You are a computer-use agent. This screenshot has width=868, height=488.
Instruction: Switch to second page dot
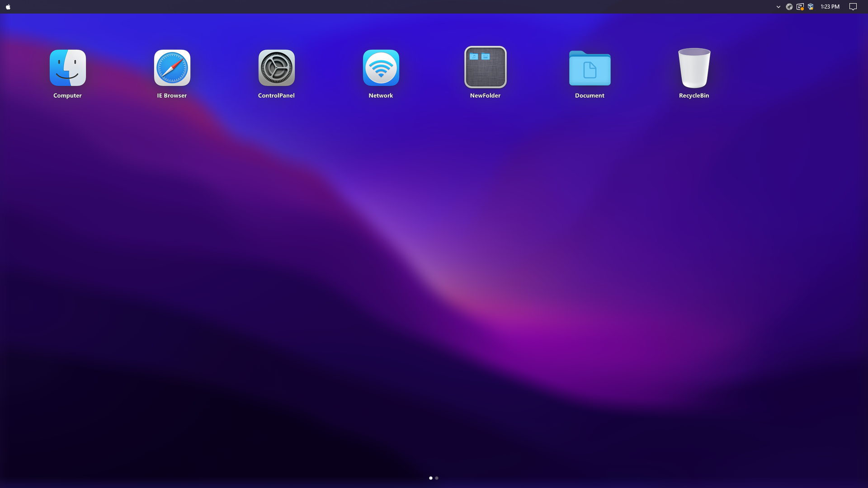pos(437,478)
